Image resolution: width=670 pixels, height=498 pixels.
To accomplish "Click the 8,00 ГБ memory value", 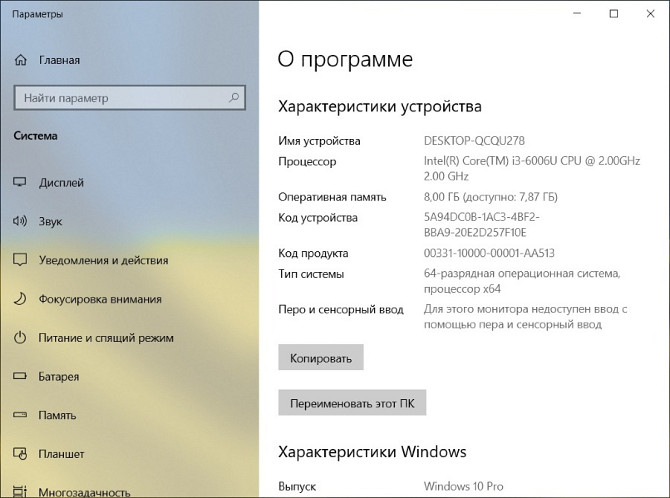I will (491, 197).
